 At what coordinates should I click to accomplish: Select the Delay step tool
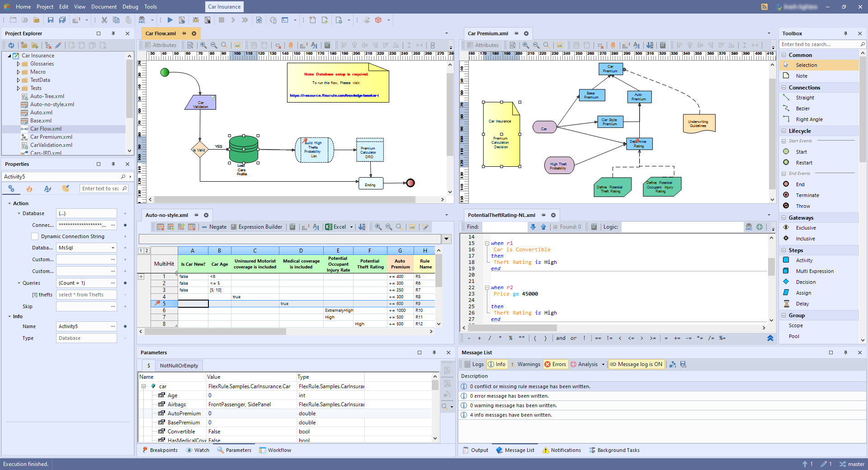click(x=802, y=304)
